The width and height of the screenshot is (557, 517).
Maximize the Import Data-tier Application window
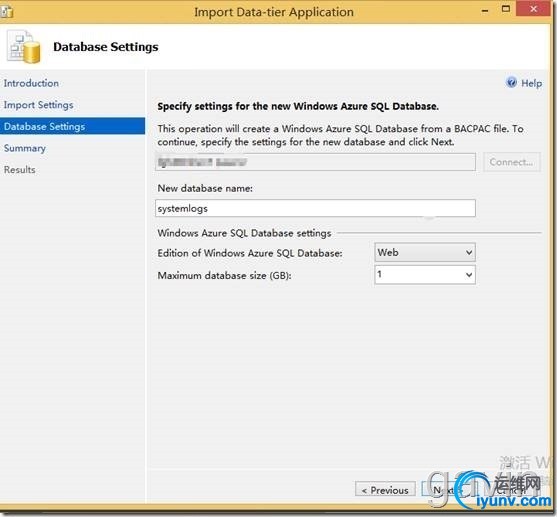pyautogui.click(x=505, y=9)
